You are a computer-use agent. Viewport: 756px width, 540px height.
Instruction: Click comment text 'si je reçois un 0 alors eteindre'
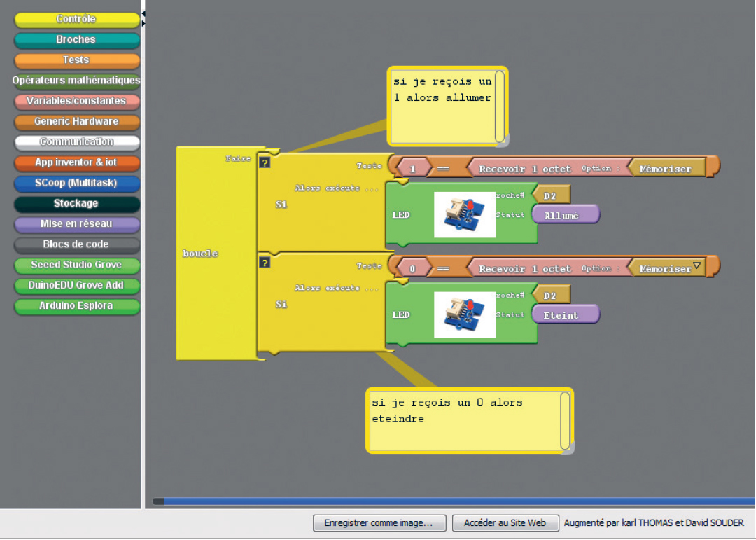tap(447, 410)
